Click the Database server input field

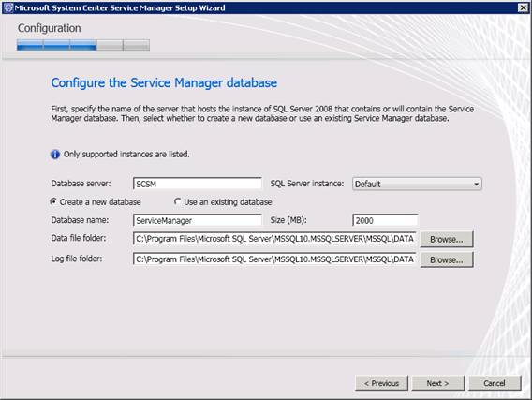[x=197, y=184]
